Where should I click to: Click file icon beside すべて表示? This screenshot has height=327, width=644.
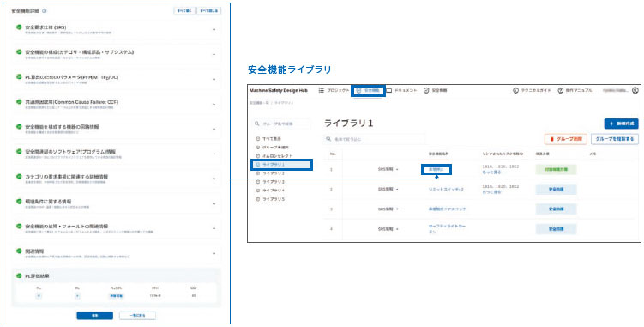[258, 139]
